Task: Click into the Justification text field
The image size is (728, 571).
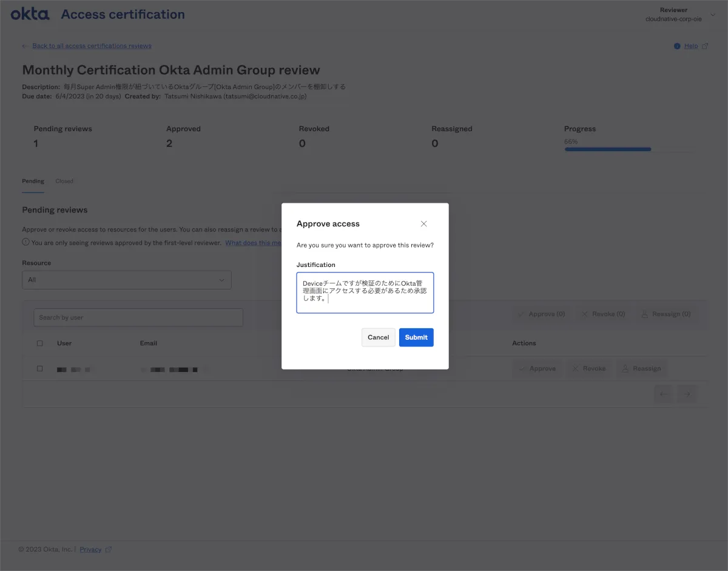Action: pos(365,292)
